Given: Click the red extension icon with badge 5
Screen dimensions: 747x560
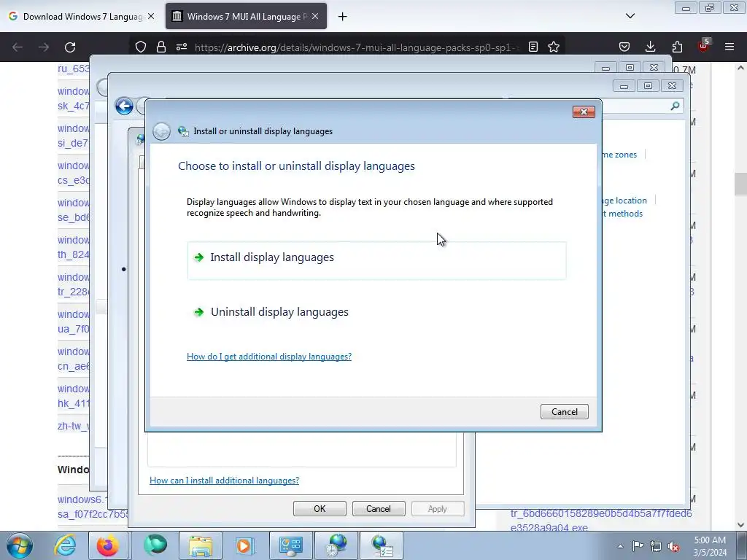Looking at the screenshot, I should (703, 46).
